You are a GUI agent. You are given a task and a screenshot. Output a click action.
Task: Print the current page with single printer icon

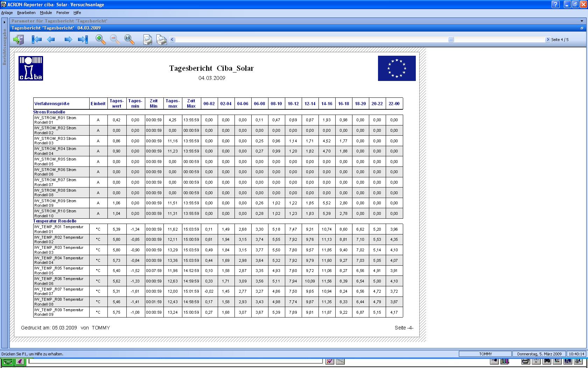click(147, 40)
